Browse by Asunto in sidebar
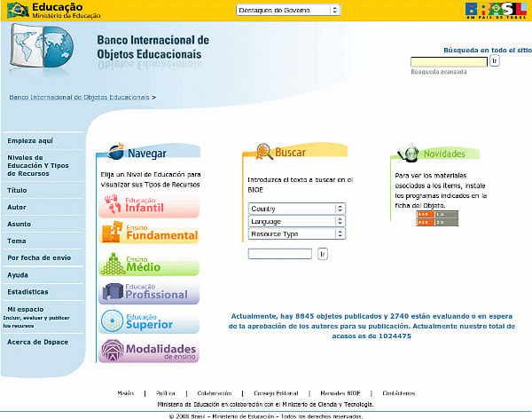Image resolution: width=532 pixels, height=419 pixels. (x=19, y=225)
